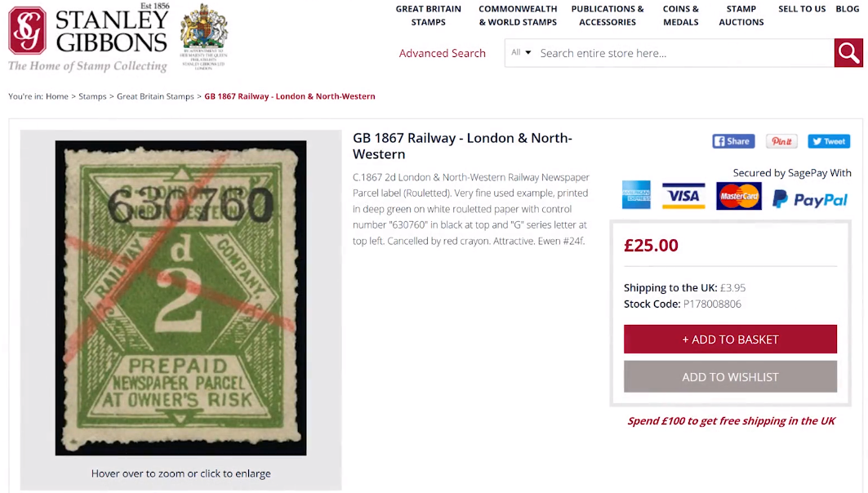Open the Coins & Medals menu
This screenshot has width=868, height=493.
(x=680, y=16)
